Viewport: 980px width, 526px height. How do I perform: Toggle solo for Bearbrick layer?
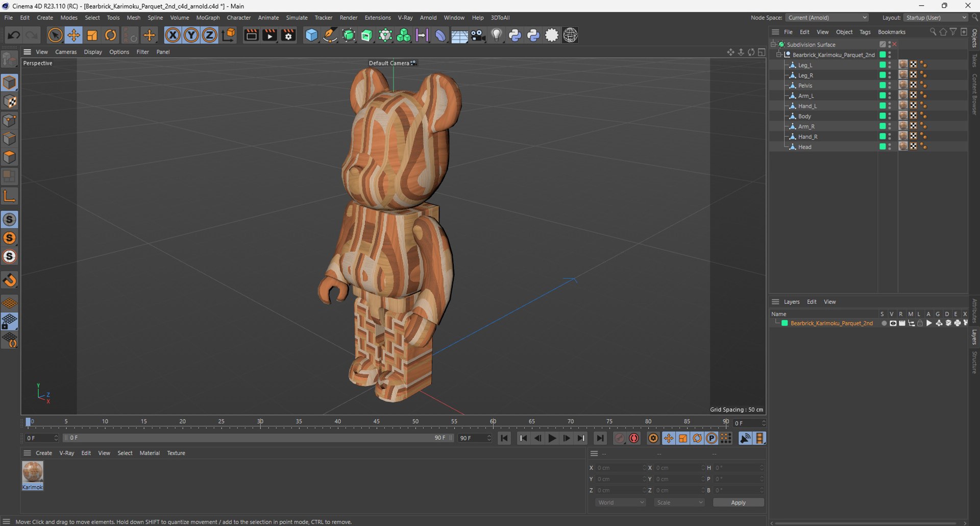884,323
